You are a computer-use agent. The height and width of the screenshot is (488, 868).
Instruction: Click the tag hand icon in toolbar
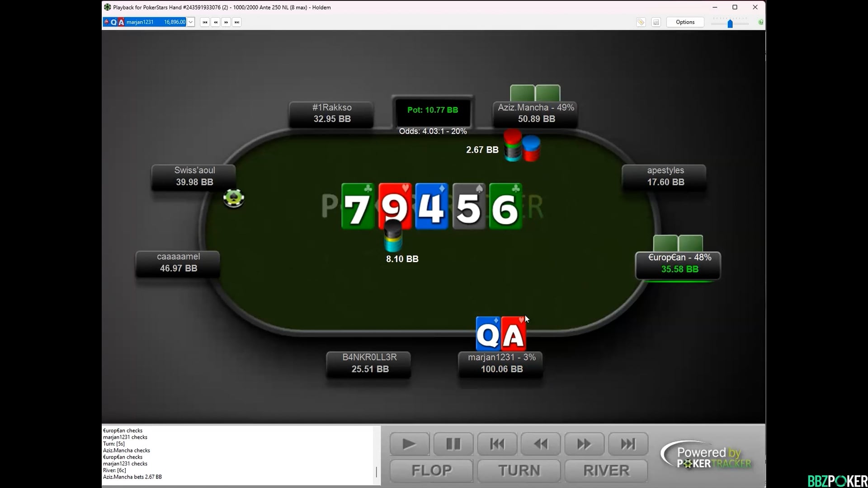pyautogui.click(x=641, y=22)
